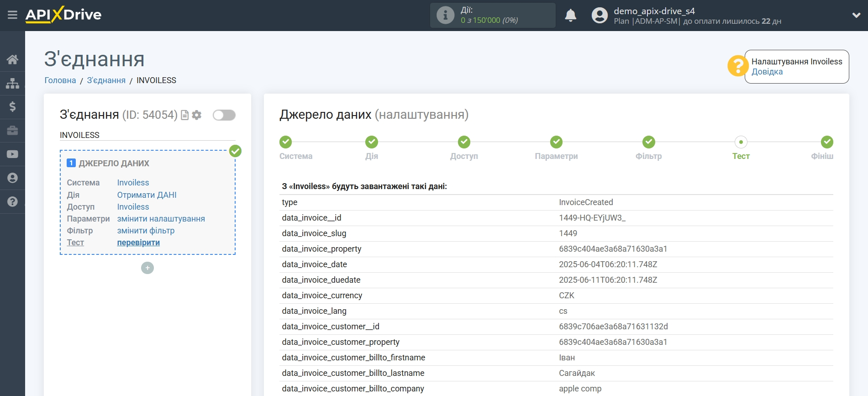Open the video tutorials sidebar icon

[x=12, y=154]
